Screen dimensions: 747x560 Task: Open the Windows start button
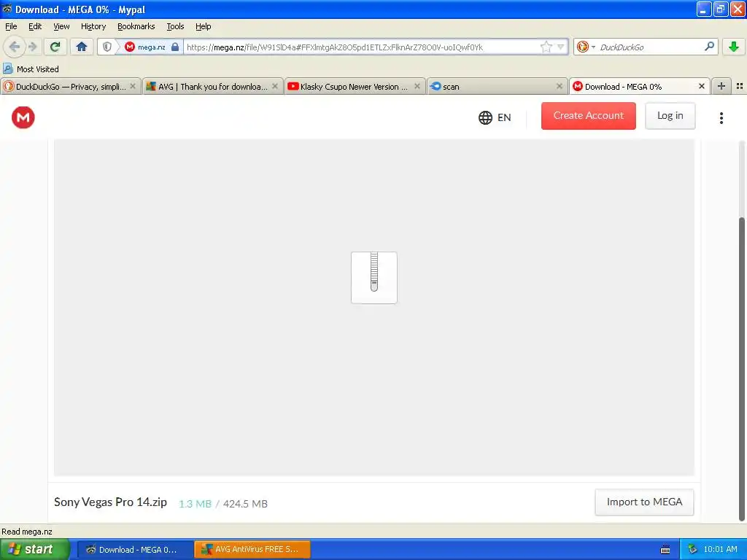(x=35, y=549)
